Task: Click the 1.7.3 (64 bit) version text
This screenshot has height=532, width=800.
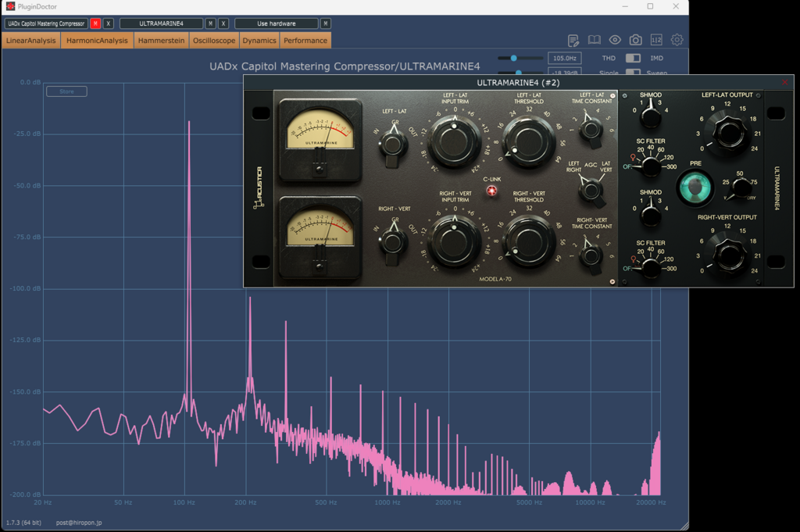Action: point(23,523)
